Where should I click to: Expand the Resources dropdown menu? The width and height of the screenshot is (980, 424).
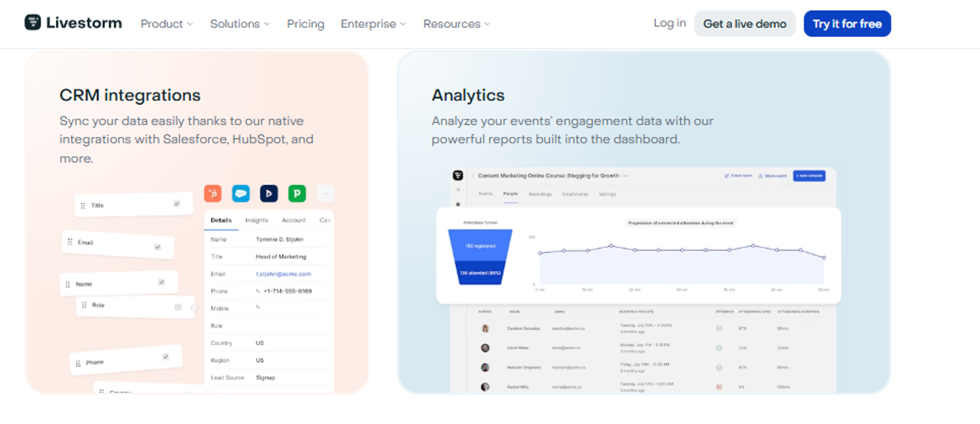(x=457, y=24)
